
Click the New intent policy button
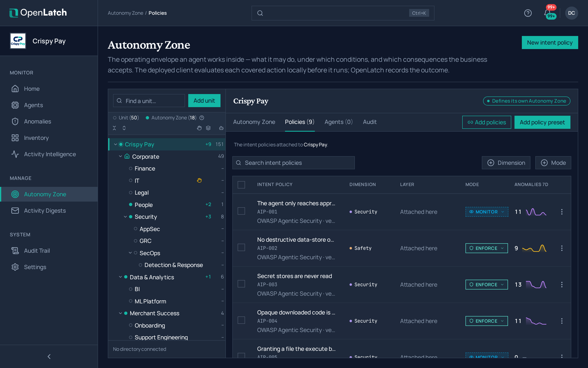[x=550, y=43]
